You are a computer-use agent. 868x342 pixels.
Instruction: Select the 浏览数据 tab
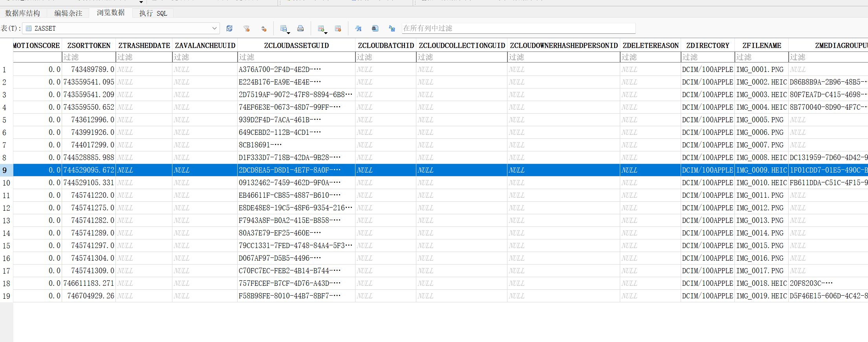[111, 13]
